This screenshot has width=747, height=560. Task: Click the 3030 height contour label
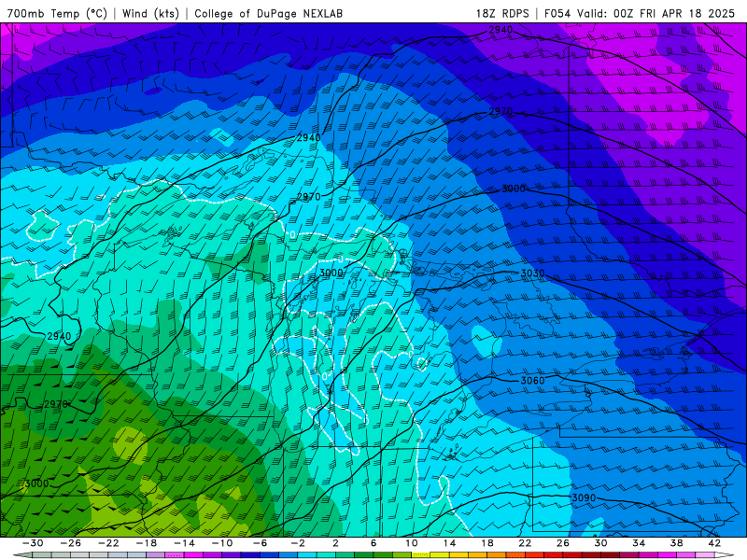tap(532, 273)
